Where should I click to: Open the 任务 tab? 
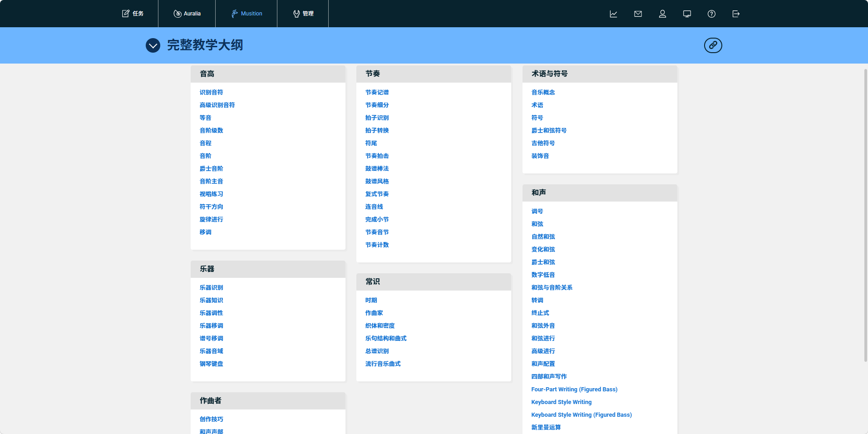pyautogui.click(x=133, y=14)
